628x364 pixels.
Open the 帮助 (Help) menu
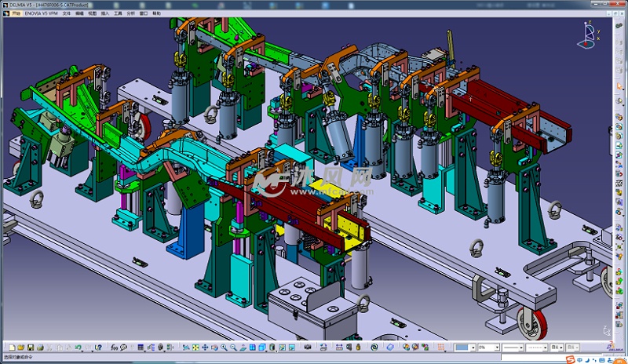tap(156, 14)
